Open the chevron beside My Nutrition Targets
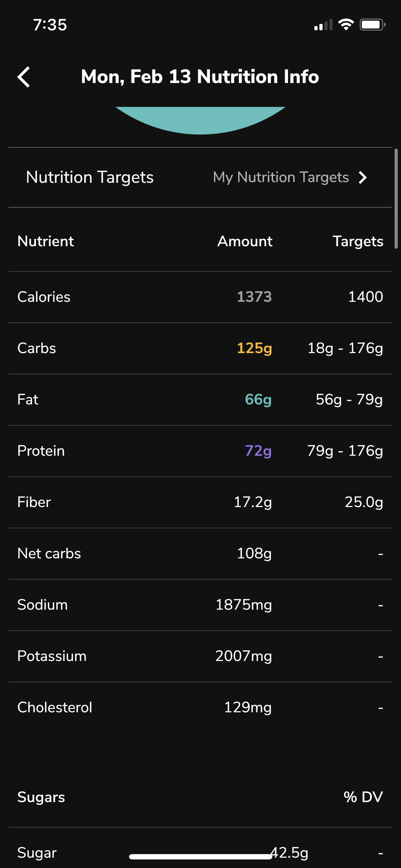Image resolution: width=401 pixels, height=868 pixels. coord(363,177)
